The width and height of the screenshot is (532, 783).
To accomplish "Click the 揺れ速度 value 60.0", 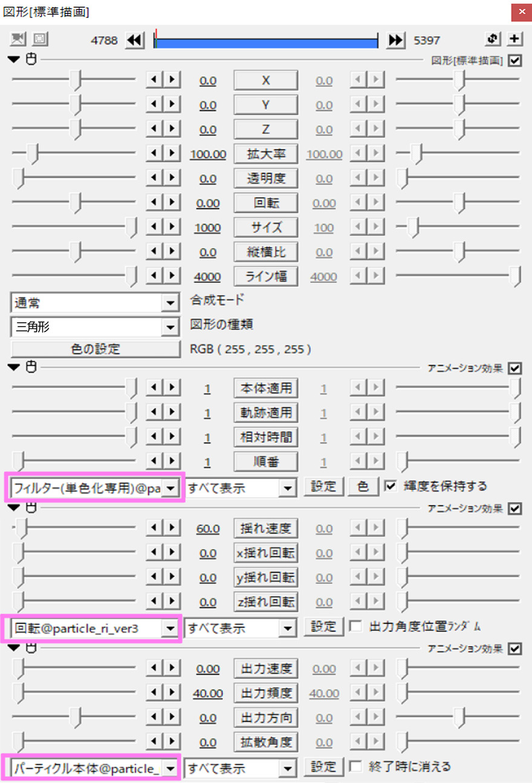I will click(207, 529).
